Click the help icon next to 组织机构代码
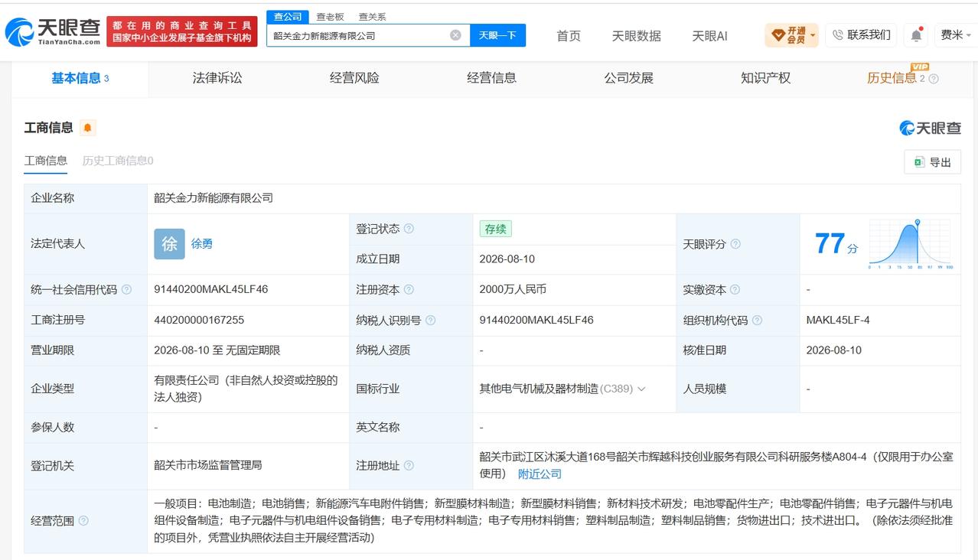 [757, 320]
